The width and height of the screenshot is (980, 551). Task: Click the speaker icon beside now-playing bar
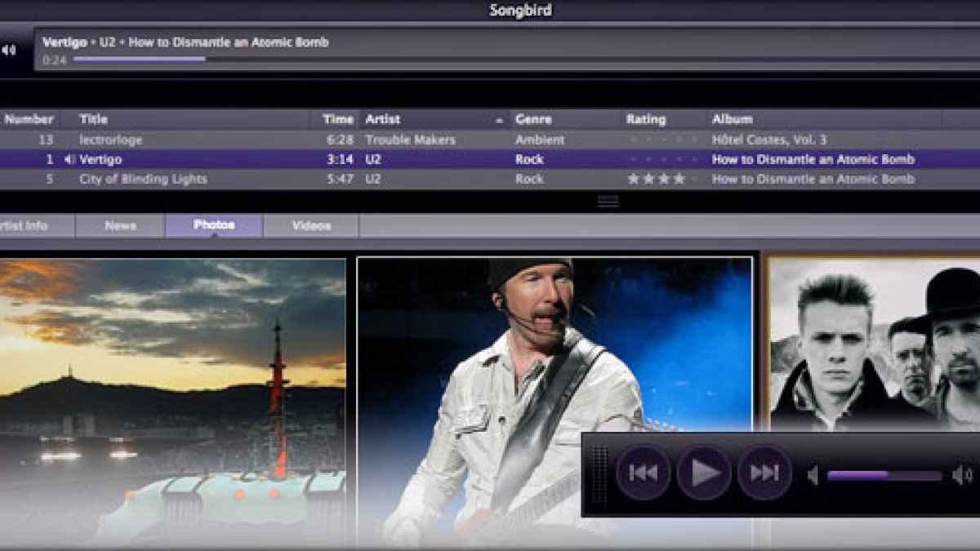point(8,50)
